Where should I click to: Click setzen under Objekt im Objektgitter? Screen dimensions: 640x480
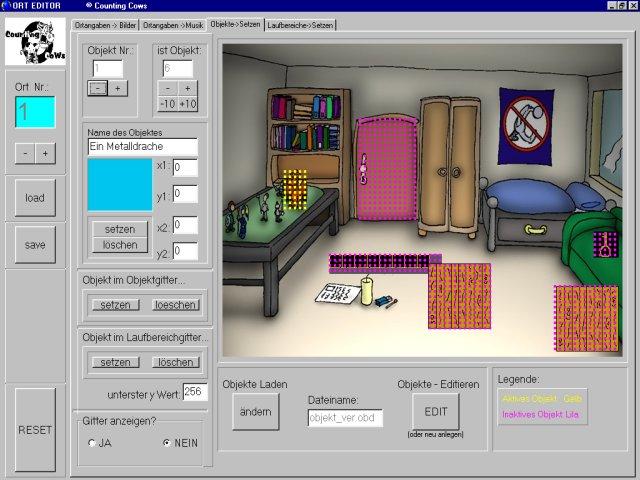(116, 305)
